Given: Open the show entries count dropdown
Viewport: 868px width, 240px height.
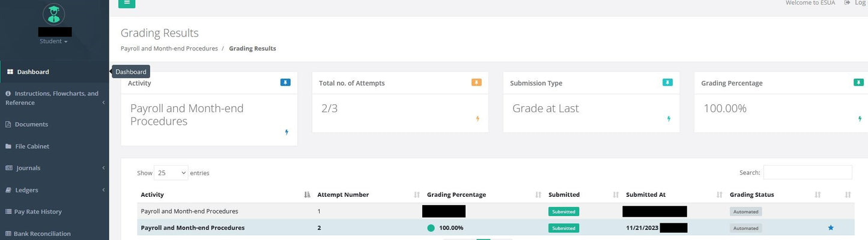Looking at the screenshot, I should (171, 173).
